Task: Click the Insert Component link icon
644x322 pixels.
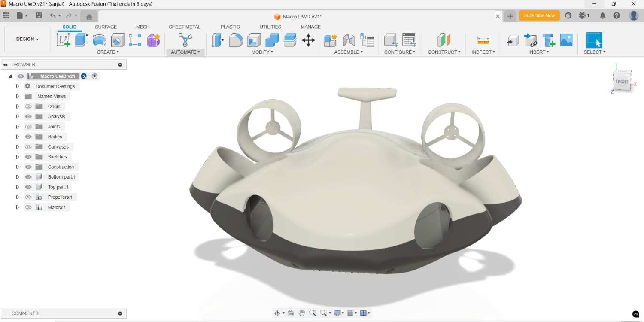Action: point(531,40)
